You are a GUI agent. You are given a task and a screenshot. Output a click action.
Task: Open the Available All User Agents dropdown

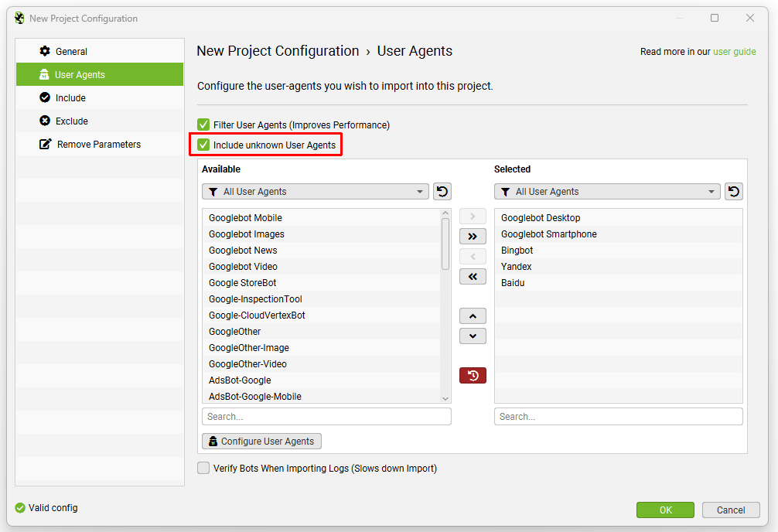[x=316, y=192]
